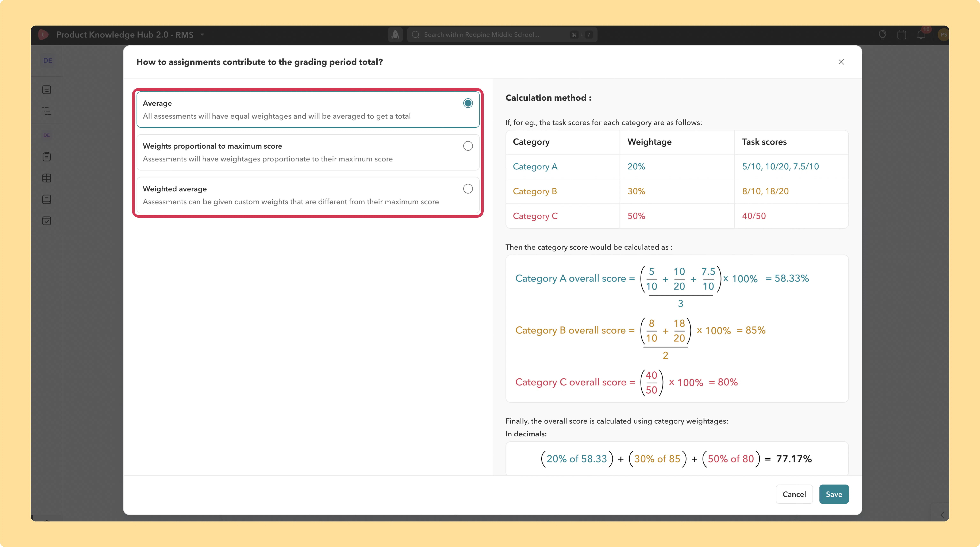The width and height of the screenshot is (980, 547).
Task: Focus the Search within Redpine Middle School field
Action: click(x=502, y=35)
